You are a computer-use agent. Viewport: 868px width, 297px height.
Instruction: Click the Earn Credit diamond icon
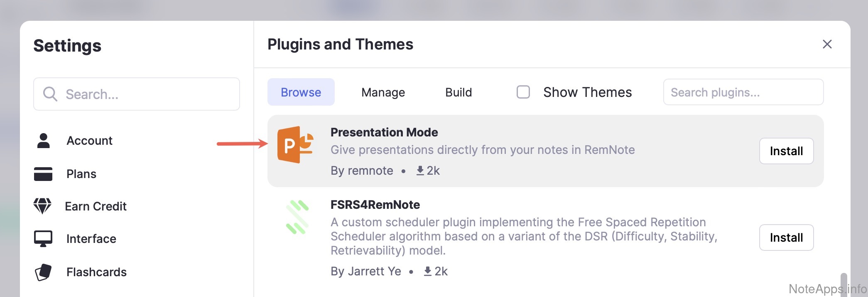(x=42, y=206)
